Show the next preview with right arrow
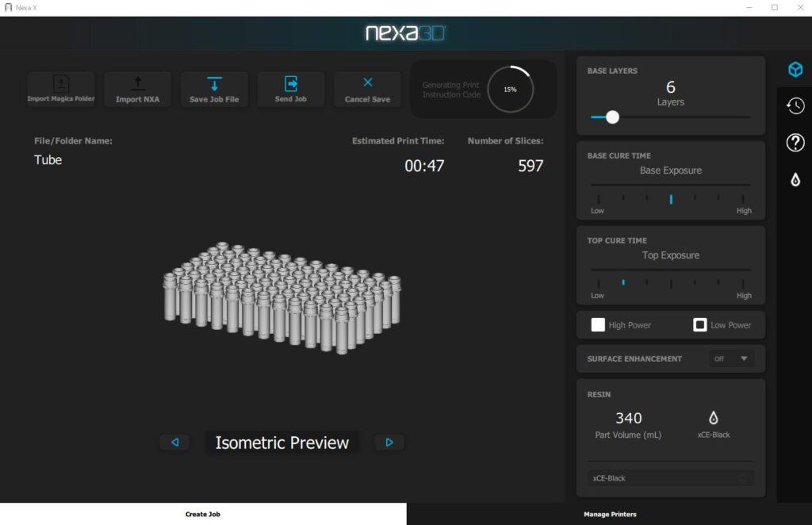812x525 pixels. click(389, 443)
